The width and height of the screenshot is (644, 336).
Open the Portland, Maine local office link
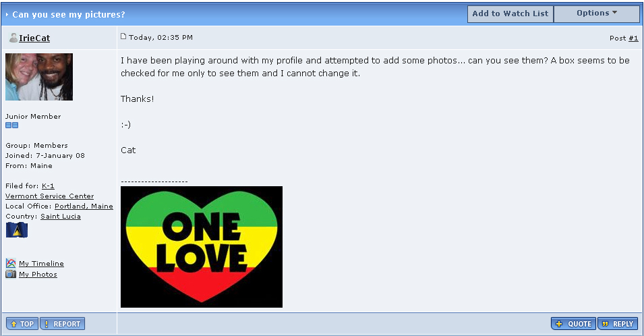(x=84, y=206)
